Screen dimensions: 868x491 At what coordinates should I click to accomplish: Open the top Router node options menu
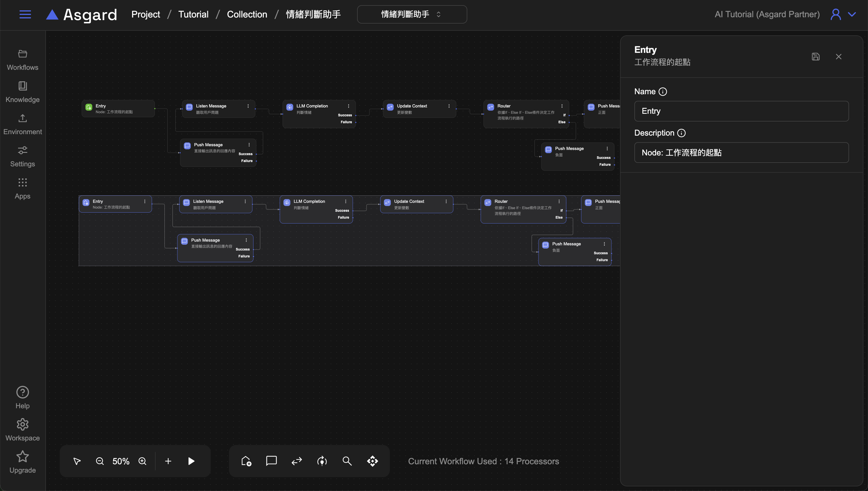pyautogui.click(x=562, y=106)
